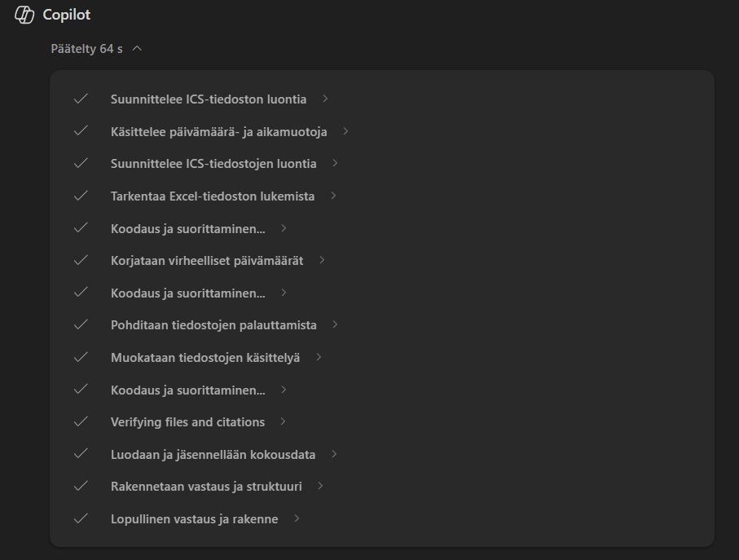Expand the Suunnittelee ICS-tiedoston luontia step chevron

point(325,99)
